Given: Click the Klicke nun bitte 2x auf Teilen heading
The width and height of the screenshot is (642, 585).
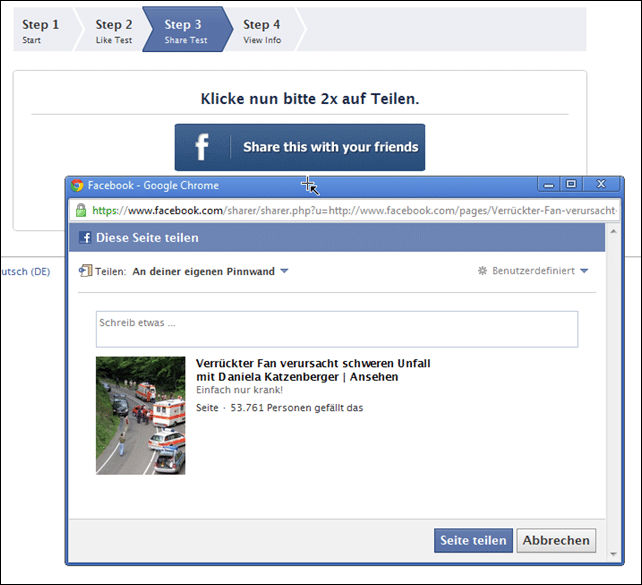Looking at the screenshot, I should click(x=310, y=99).
